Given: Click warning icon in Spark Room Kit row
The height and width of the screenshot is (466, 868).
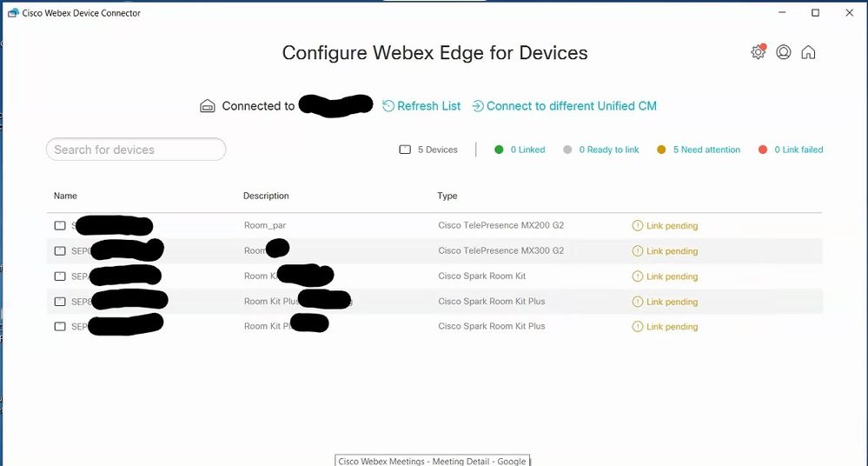Looking at the screenshot, I should (637, 276).
